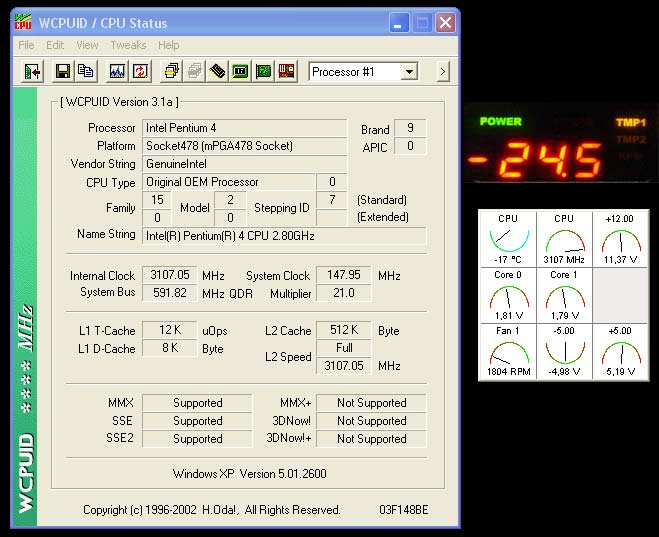Click the +12.00 voltage gauge

pos(620,239)
